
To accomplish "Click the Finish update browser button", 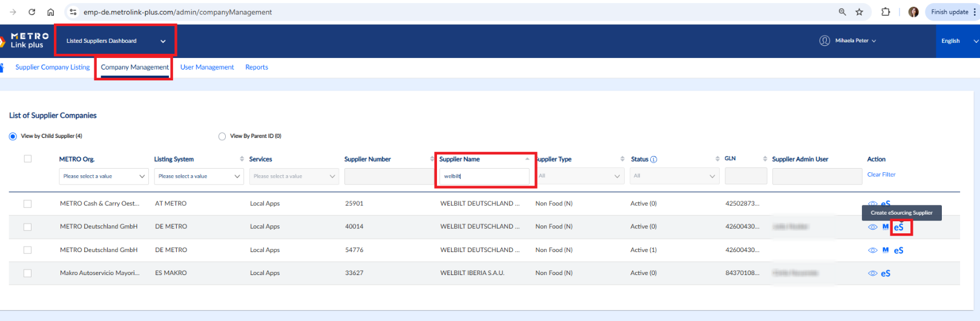I will 949,12.
